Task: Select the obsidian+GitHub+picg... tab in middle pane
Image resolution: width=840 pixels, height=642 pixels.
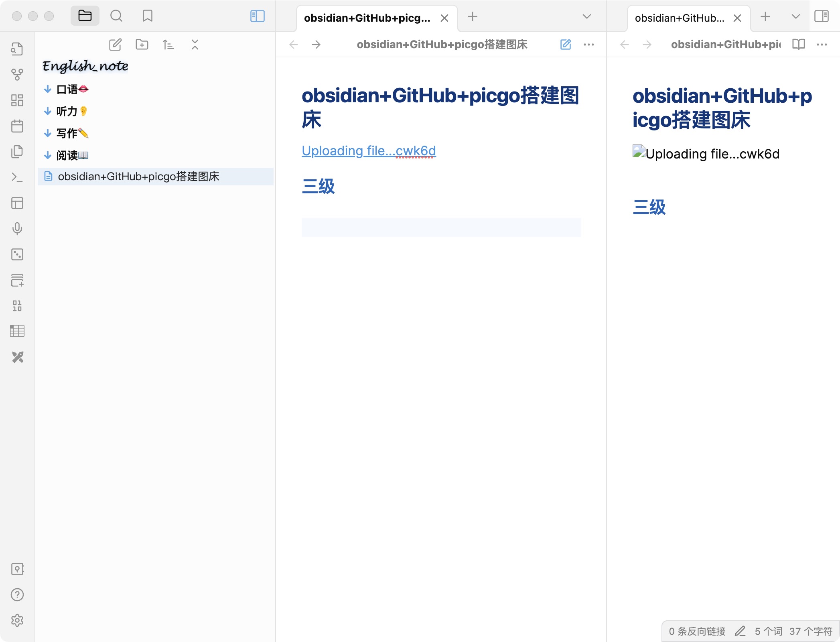Action: coord(367,18)
